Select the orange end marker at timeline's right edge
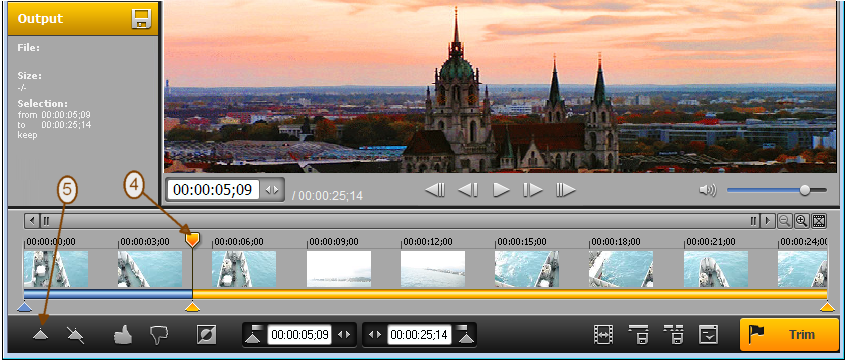Viewport: 849px width, 364px height. pyautogui.click(x=827, y=307)
